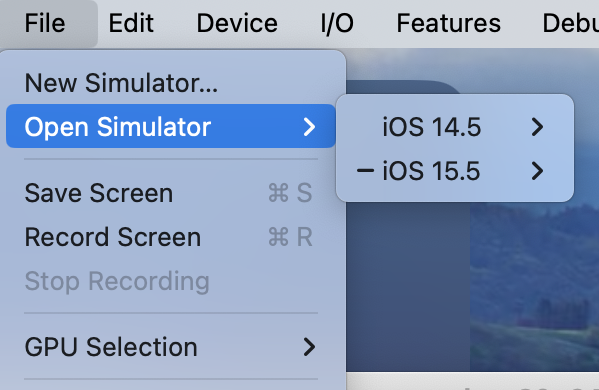599x390 pixels.
Task: Click the dash mark beside iOS 15.5
Action: pos(365,171)
